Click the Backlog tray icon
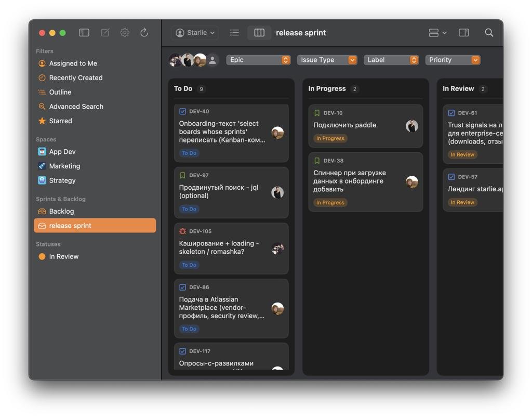 (42, 211)
